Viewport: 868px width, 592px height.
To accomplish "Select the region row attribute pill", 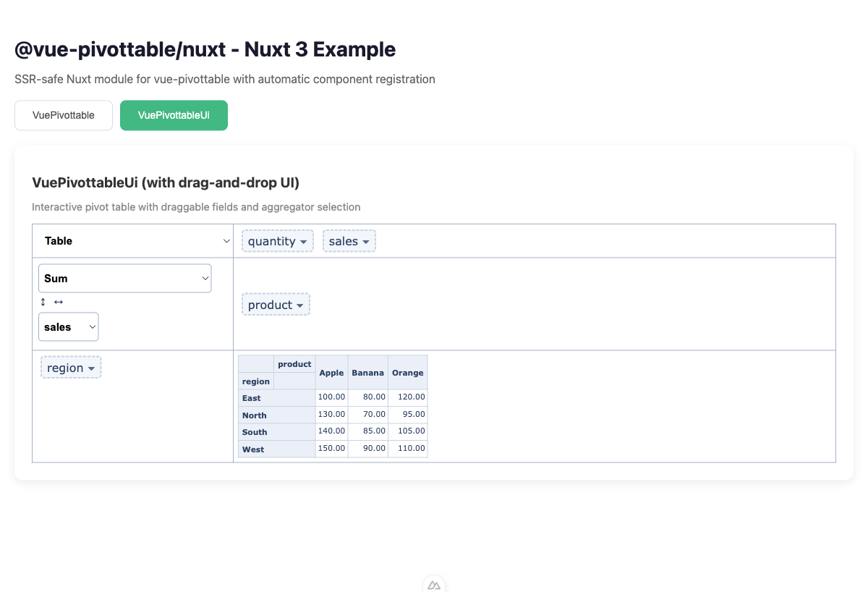I will [x=66, y=367].
